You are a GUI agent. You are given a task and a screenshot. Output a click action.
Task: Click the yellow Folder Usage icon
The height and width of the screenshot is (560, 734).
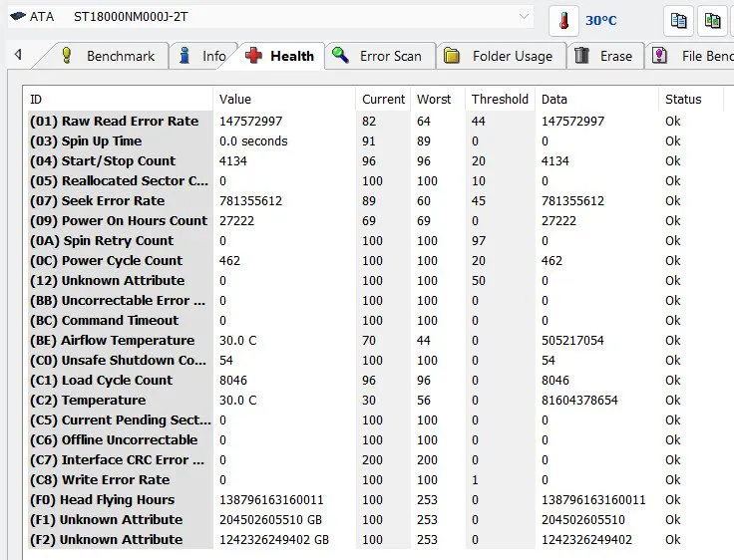[x=451, y=56]
